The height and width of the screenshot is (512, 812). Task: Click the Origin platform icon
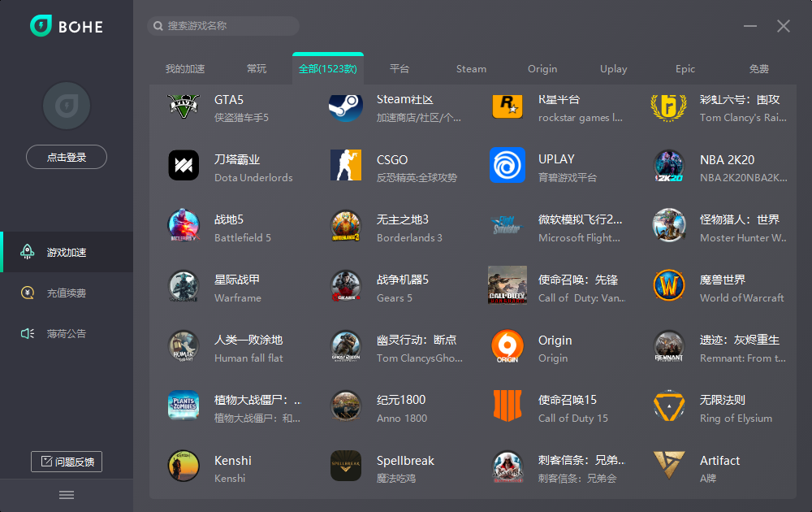click(x=507, y=345)
